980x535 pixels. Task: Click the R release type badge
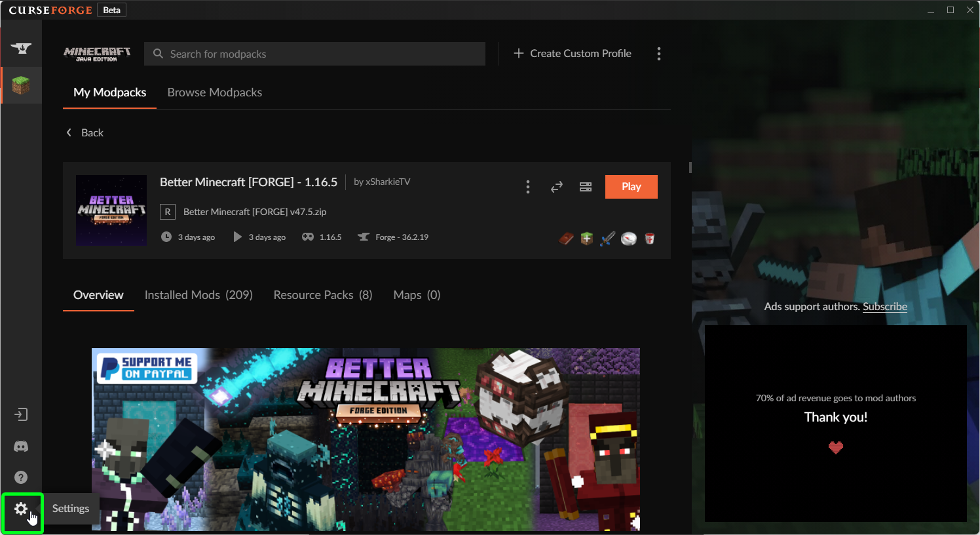(x=168, y=212)
